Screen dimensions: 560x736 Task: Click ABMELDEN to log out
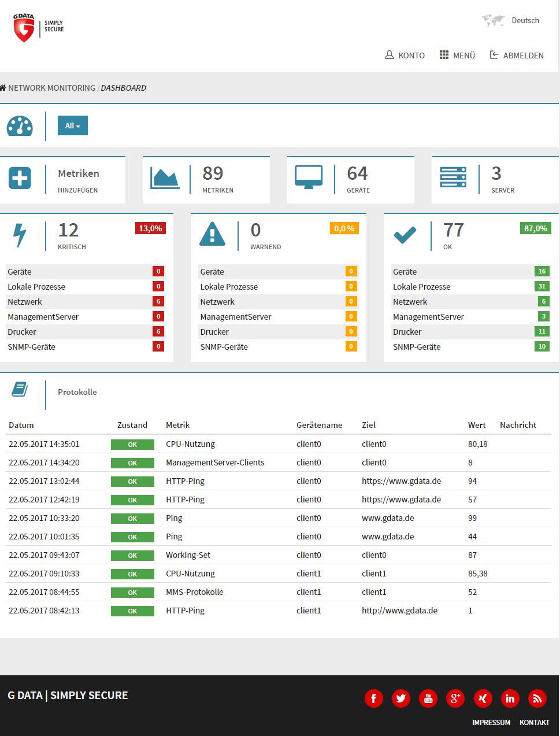point(517,56)
